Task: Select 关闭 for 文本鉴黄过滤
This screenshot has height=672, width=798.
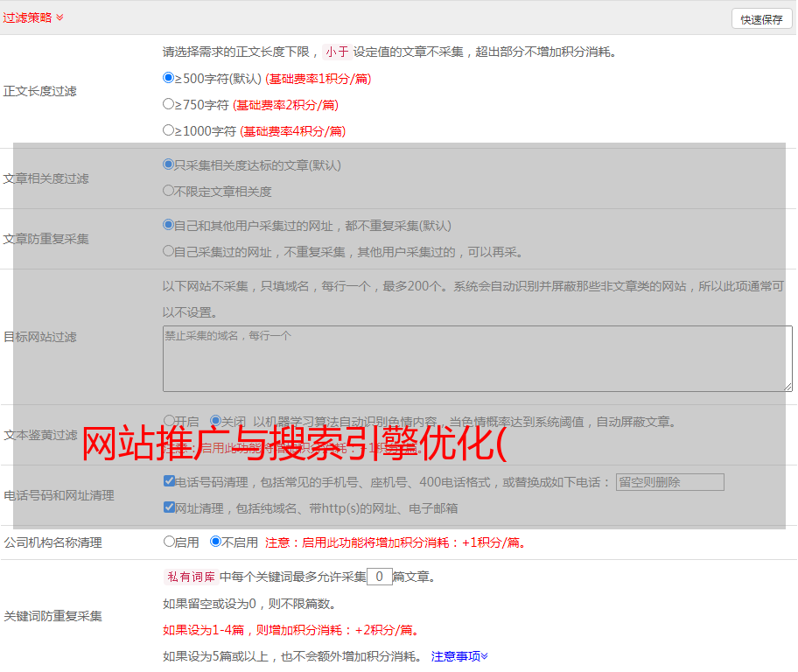Action: tap(215, 421)
